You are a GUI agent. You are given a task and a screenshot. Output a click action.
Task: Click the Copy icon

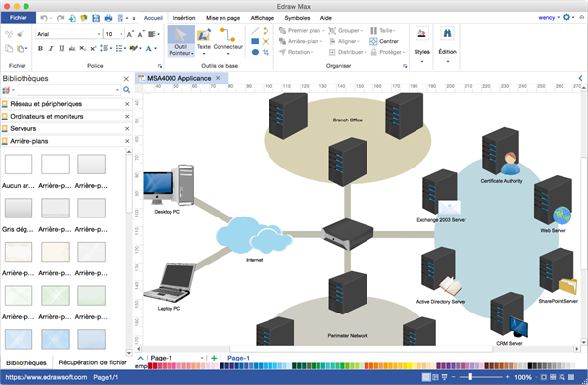tap(9, 48)
